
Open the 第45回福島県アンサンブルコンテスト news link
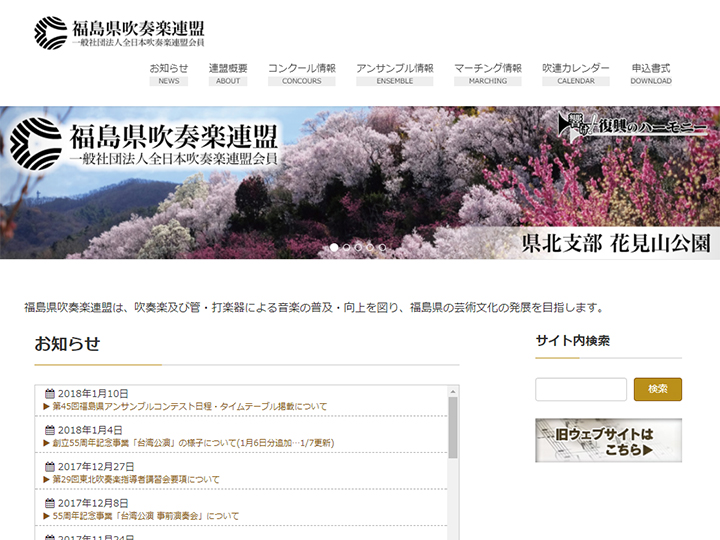(190, 407)
